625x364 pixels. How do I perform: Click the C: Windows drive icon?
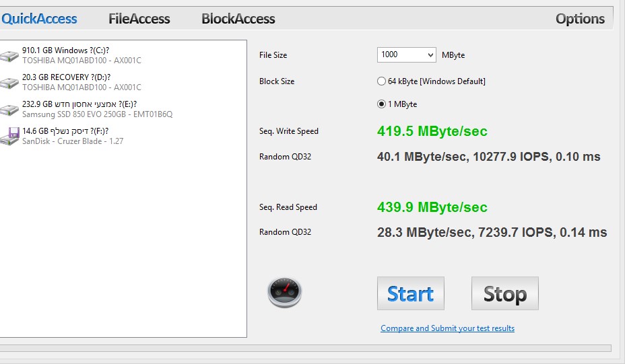pos(9,56)
